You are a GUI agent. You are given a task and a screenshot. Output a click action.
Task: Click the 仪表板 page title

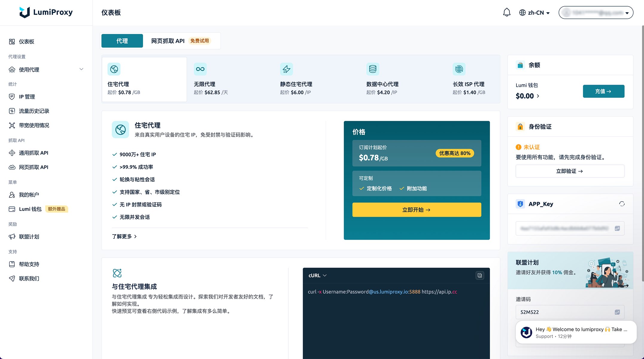[111, 13]
